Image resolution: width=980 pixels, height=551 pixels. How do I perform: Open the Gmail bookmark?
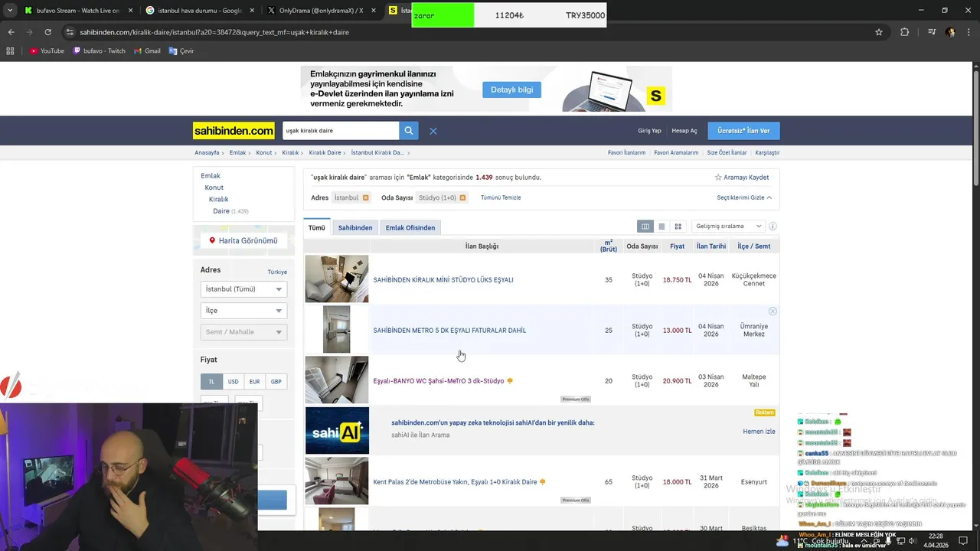pyautogui.click(x=147, y=51)
